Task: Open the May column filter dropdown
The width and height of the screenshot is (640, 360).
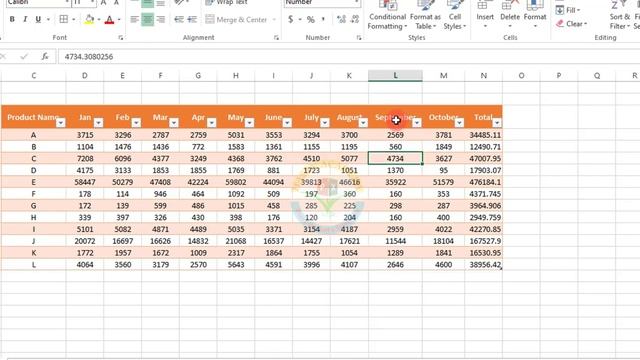Action: [x=249, y=122]
